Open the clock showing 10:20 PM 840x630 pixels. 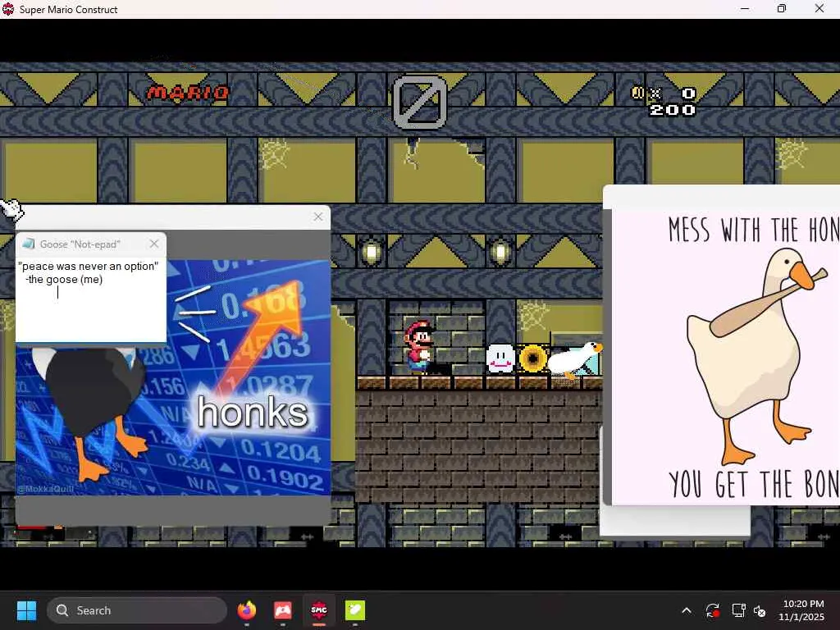coord(802,610)
